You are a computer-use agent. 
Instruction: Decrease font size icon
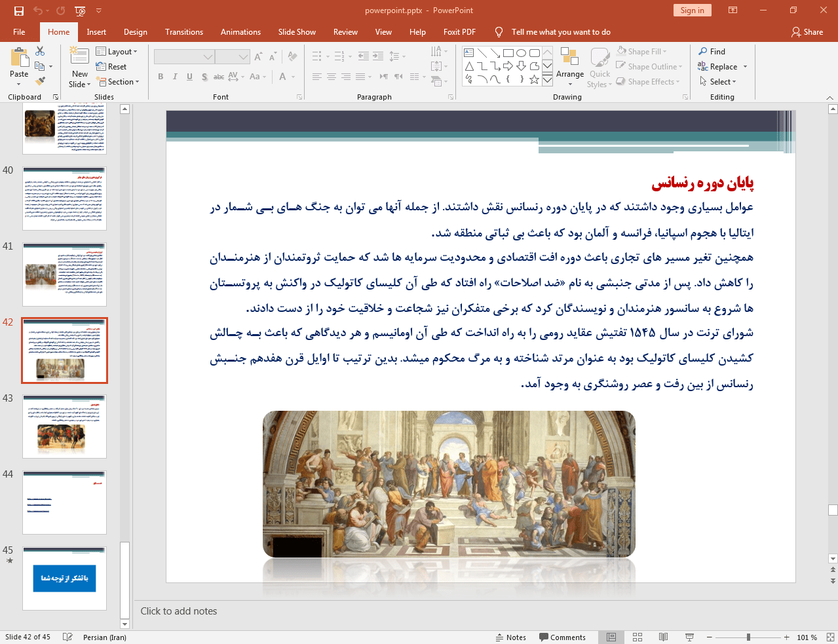click(x=273, y=57)
